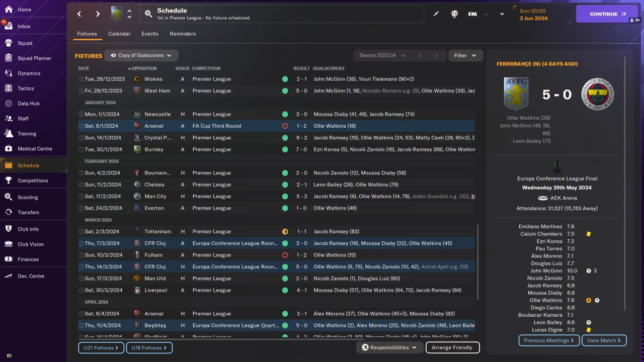Sort by the Date column header
The height and width of the screenshot is (362, 644).
[x=84, y=68]
